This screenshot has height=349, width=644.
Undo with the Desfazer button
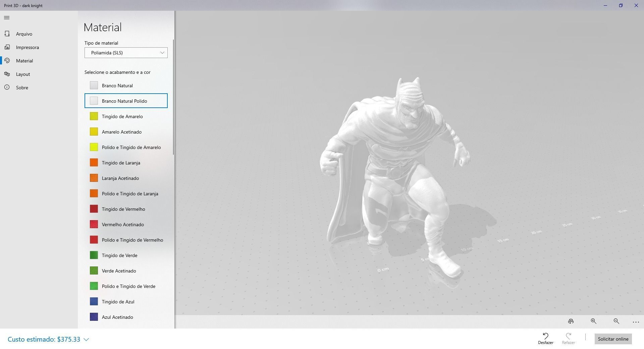click(x=546, y=339)
